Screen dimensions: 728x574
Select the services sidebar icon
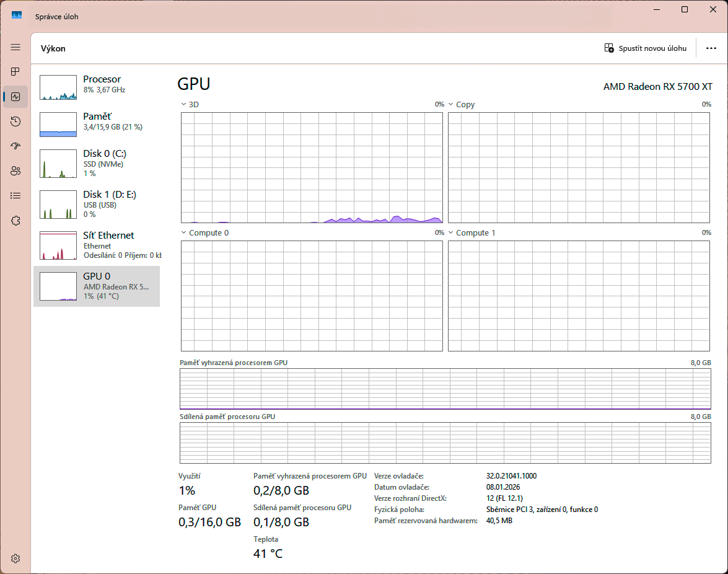[15, 220]
